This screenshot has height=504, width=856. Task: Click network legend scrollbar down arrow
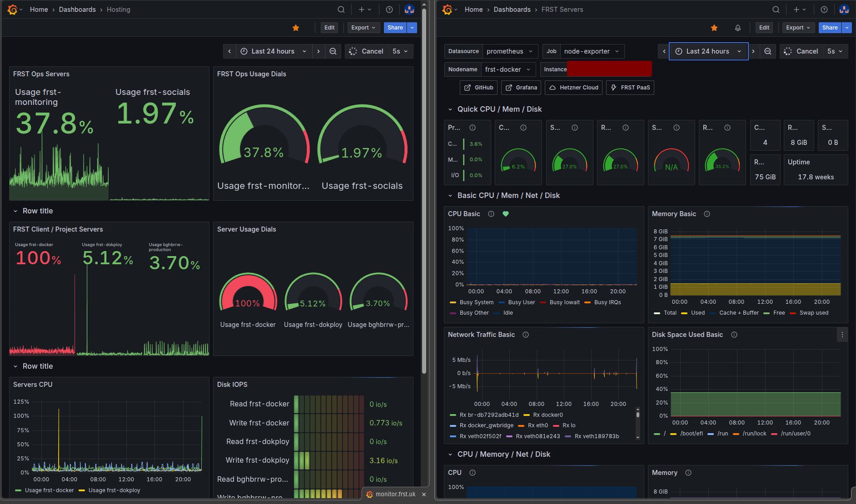[638, 438]
